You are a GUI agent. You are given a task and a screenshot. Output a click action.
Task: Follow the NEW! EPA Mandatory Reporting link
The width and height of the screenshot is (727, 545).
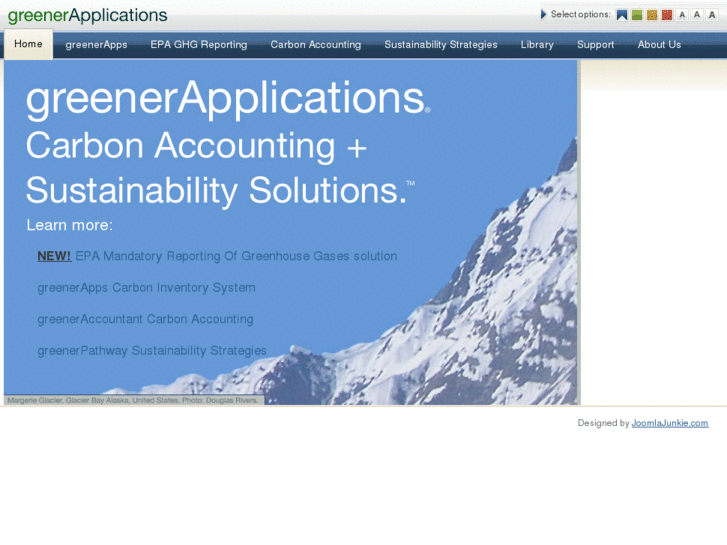pyautogui.click(x=217, y=256)
